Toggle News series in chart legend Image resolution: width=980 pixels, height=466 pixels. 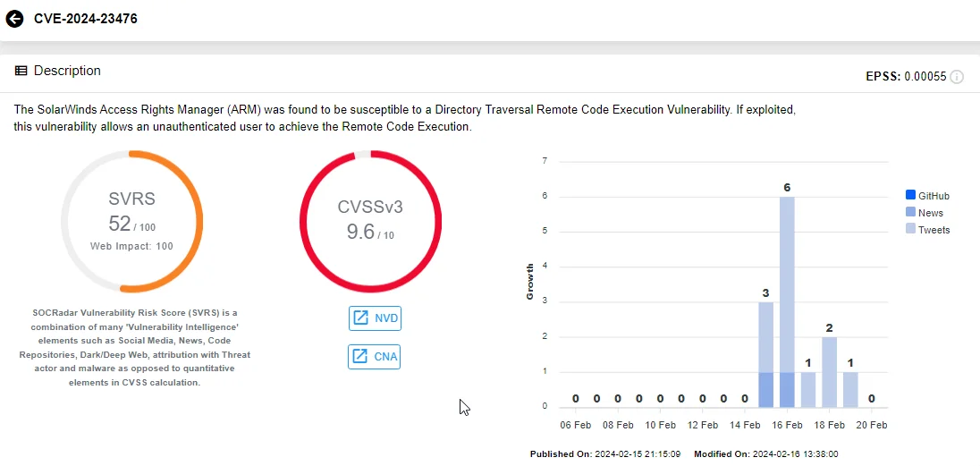coord(925,213)
